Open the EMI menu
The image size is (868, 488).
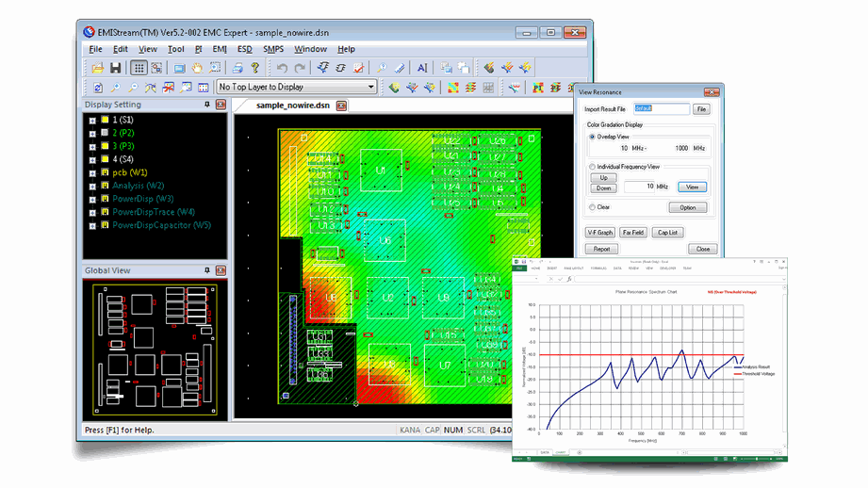pyautogui.click(x=220, y=49)
